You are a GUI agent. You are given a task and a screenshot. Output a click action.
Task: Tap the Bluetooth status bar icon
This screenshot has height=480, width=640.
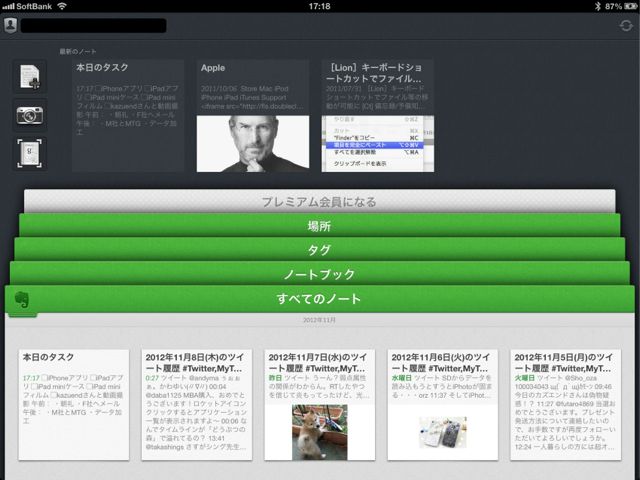[x=598, y=6]
